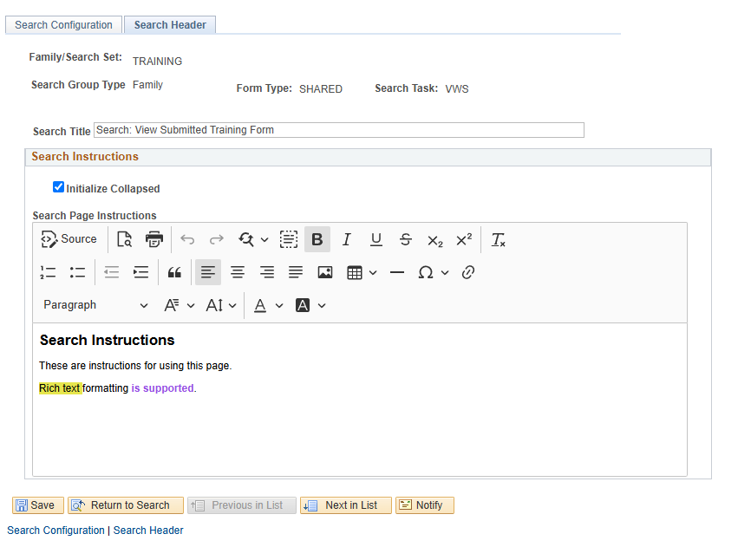This screenshot has height=560, width=751.
Task: Center align the text
Action: click(x=238, y=272)
